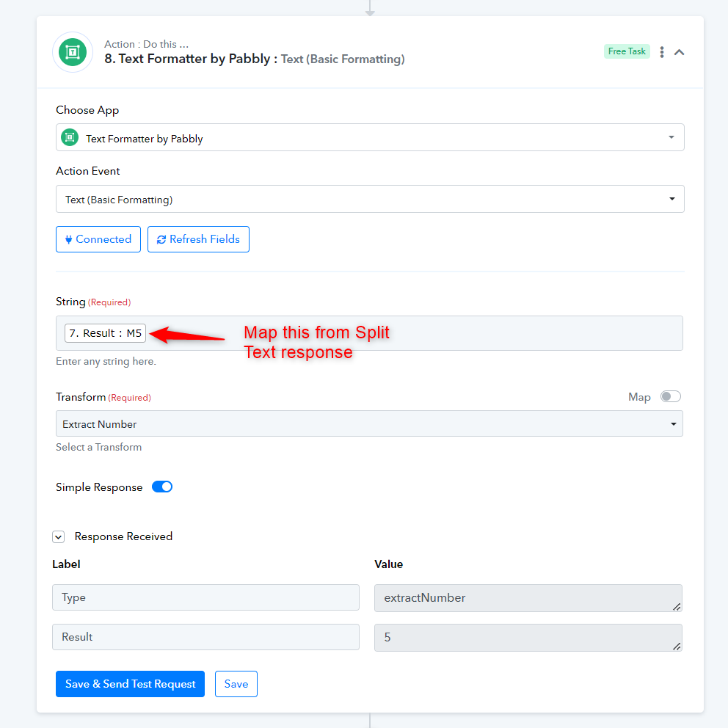Collapse the Response Received section

(59, 536)
